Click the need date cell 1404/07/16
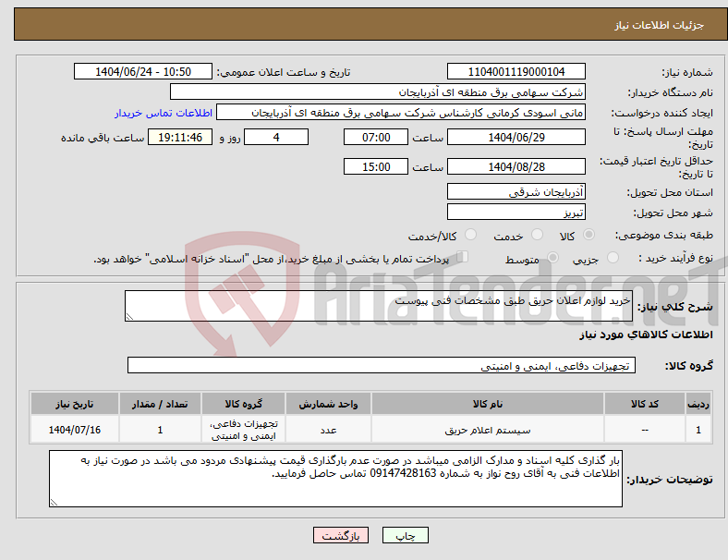Screen dimensions: 728x560 point(75,430)
